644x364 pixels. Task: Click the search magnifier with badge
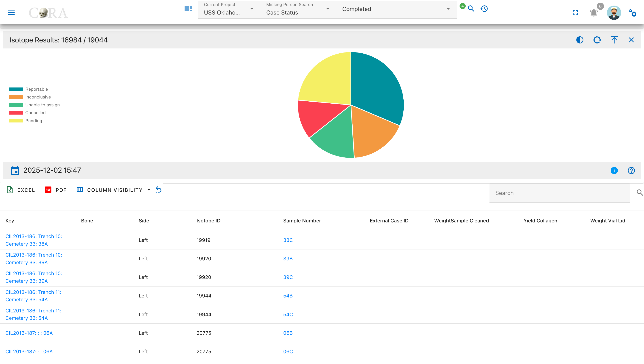click(x=471, y=9)
